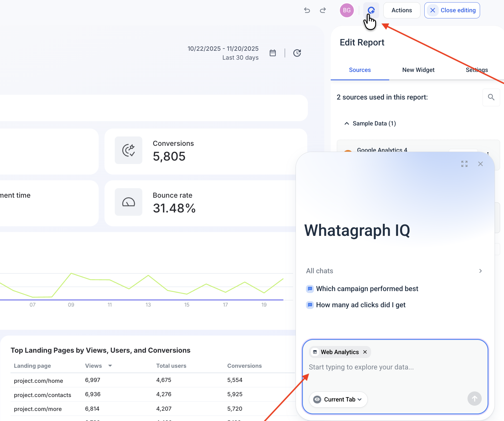Open the Current Tab dropdown
504x421 pixels.
point(338,399)
